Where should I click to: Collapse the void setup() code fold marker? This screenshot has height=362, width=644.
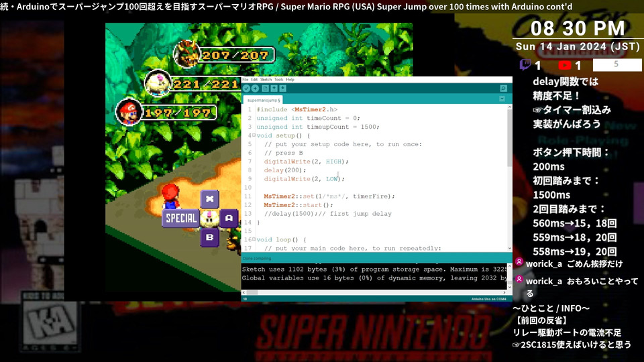click(254, 135)
